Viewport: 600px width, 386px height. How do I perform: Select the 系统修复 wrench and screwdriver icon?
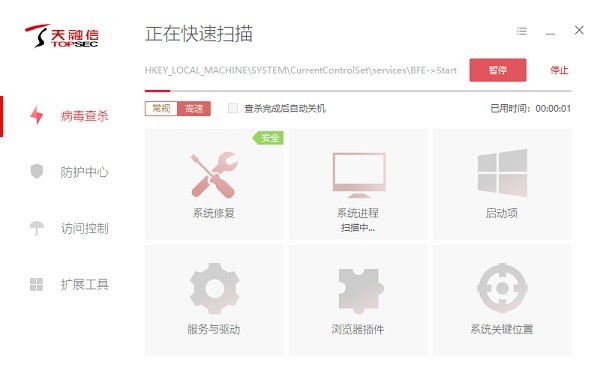214,174
